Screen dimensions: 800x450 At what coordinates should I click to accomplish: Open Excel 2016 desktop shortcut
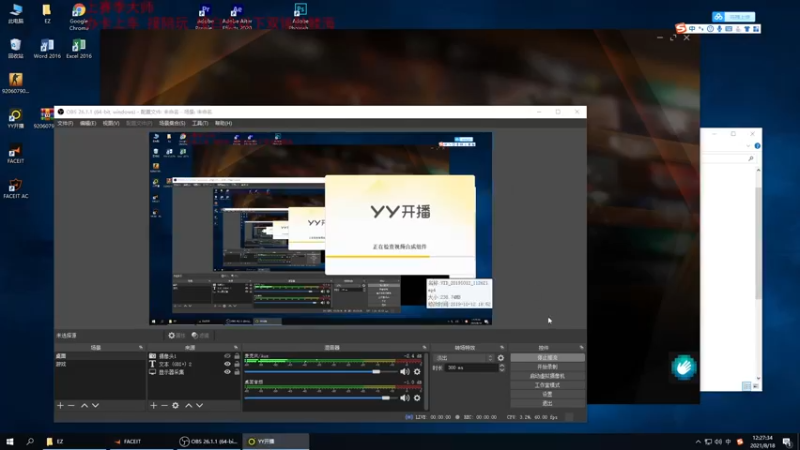tap(79, 49)
